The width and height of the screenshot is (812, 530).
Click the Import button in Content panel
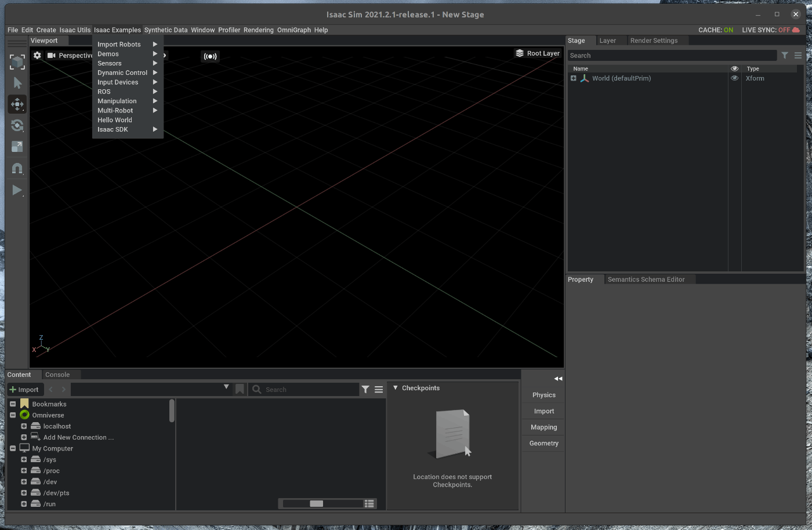pyautogui.click(x=24, y=390)
